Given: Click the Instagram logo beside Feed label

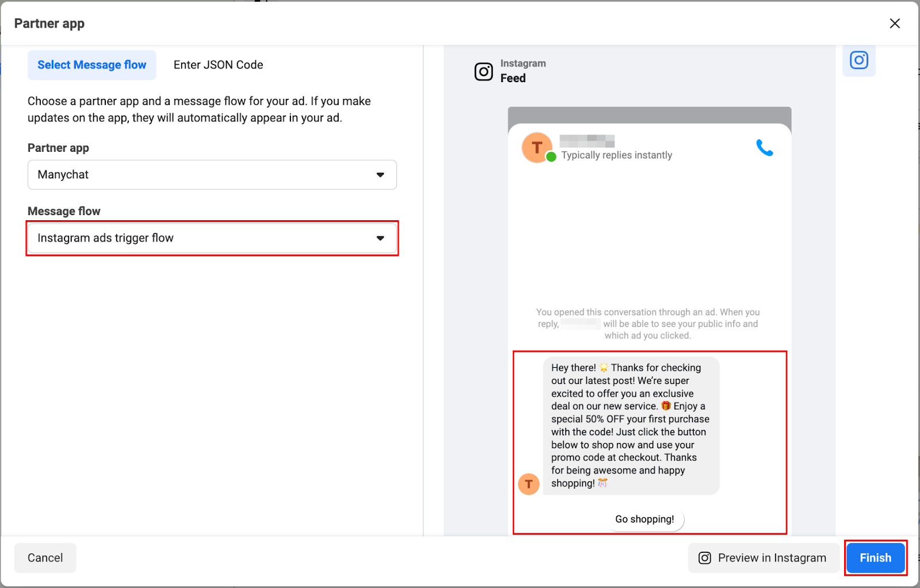Looking at the screenshot, I should [484, 71].
